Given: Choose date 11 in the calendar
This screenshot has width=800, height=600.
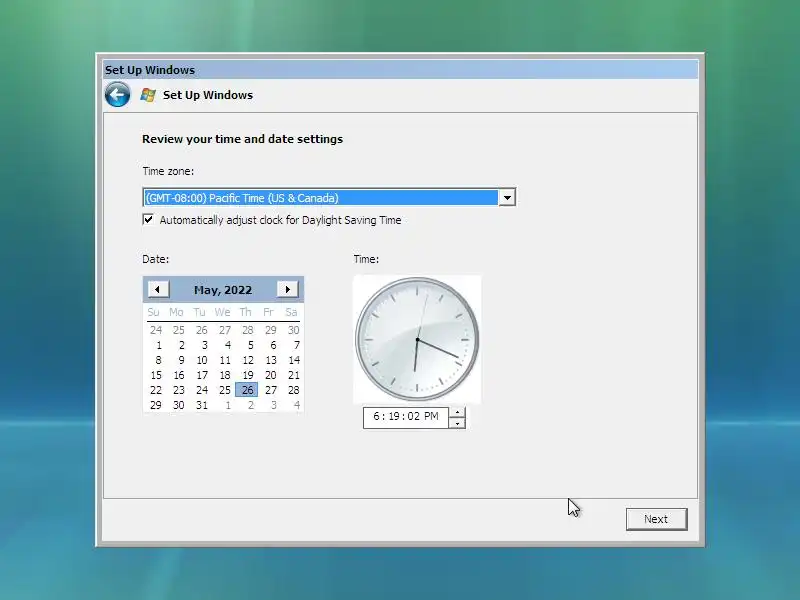Looking at the screenshot, I should [225, 360].
